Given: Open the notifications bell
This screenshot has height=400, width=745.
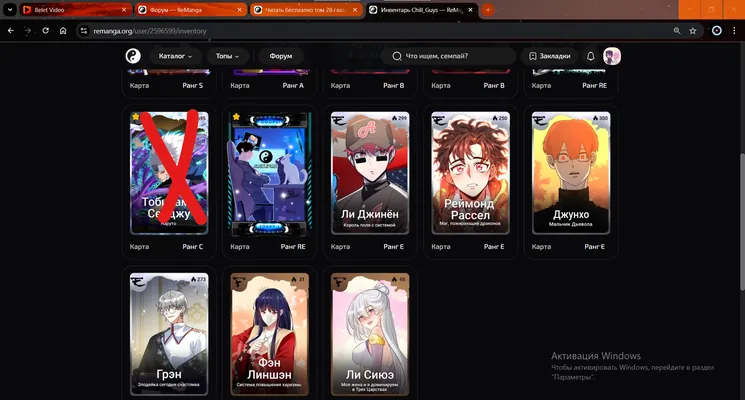Looking at the screenshot, I should pos(591,56).
